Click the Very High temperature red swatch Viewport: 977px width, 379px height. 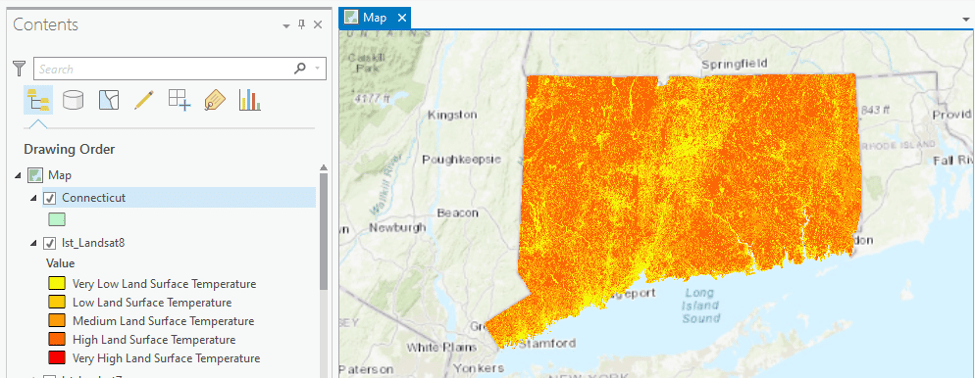coord(57,358)
